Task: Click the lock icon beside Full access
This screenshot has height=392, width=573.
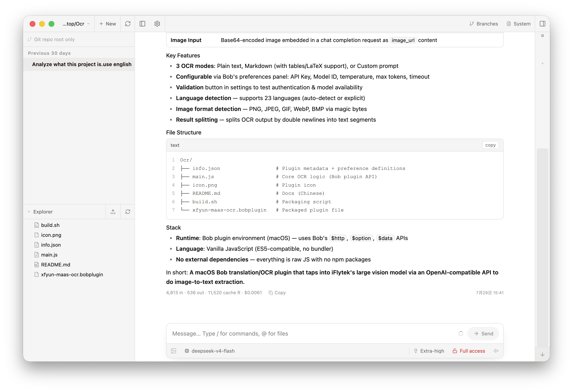Action: (x=455, y=351)
